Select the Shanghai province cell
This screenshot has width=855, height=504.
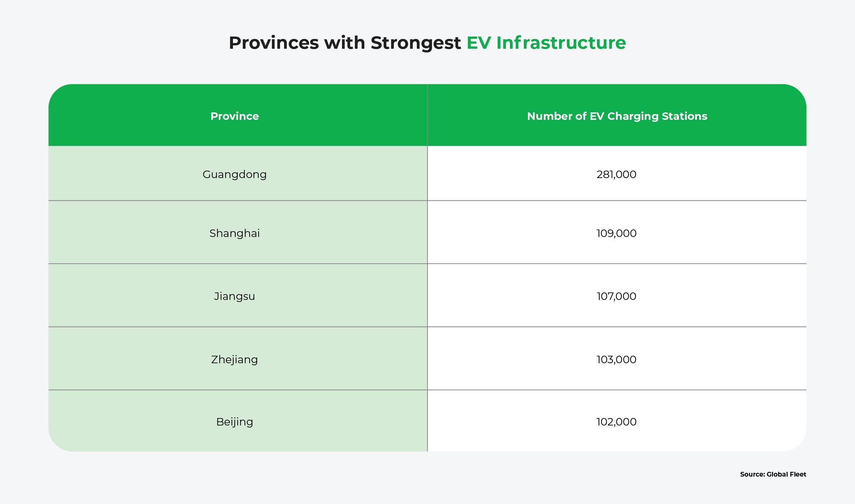[234, 233]
